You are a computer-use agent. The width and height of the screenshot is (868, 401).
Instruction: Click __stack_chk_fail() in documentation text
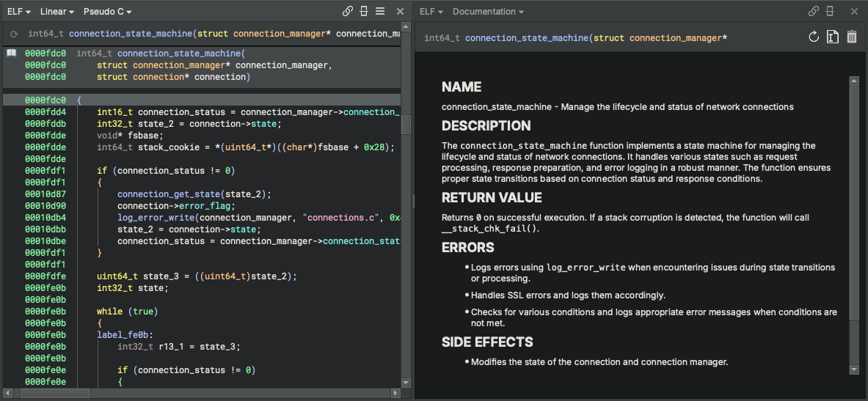490,229
